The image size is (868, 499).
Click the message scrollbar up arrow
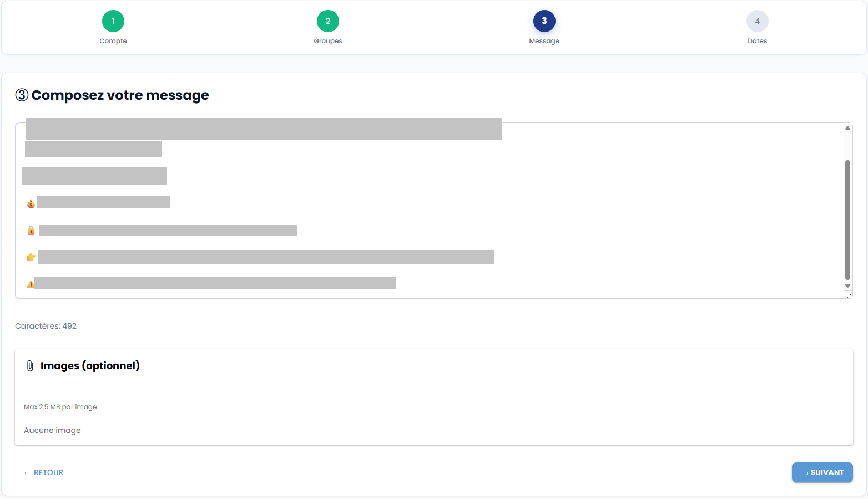(x=847, y=128)
